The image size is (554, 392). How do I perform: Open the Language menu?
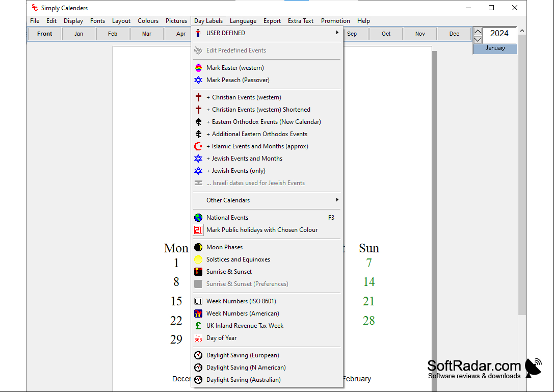pos(243,21)
